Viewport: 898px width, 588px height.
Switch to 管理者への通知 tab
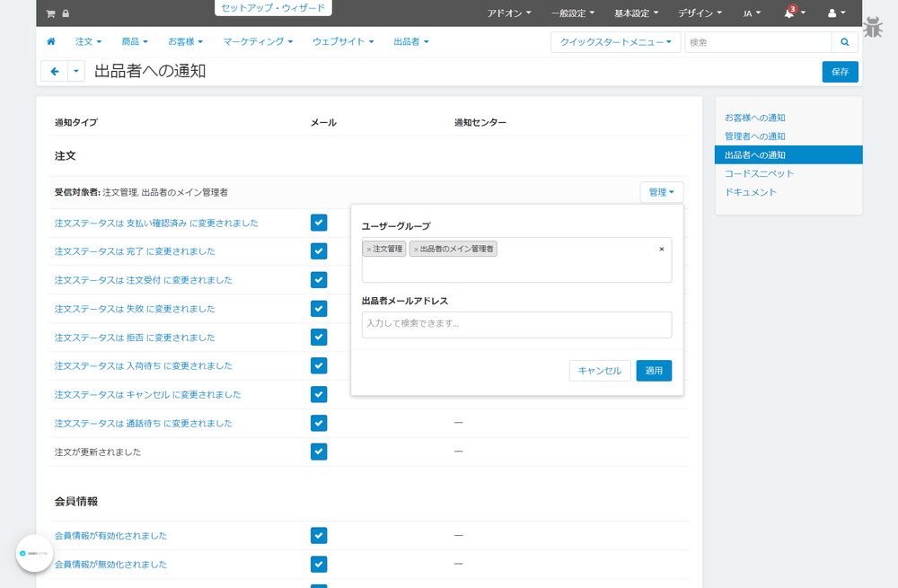(755, 136)
